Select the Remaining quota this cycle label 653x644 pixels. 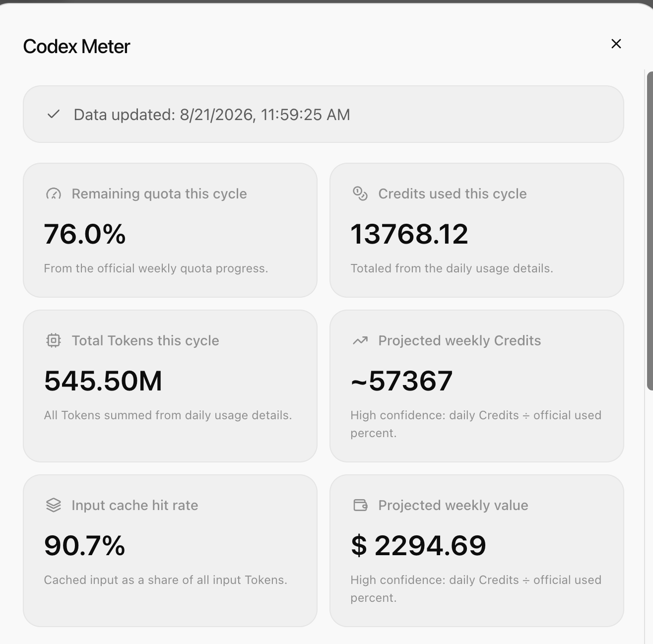point(159,193)
